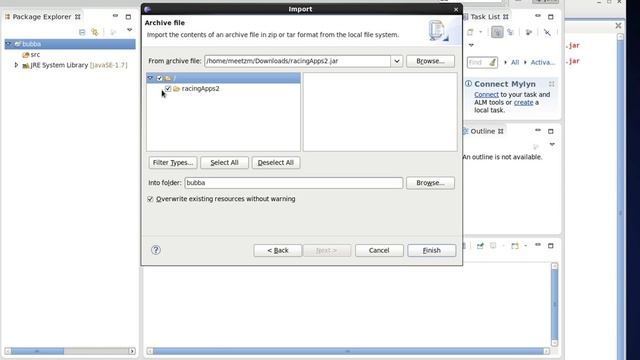Click New Task icon in Task List
640x360 pixels.
coord(470,32)
